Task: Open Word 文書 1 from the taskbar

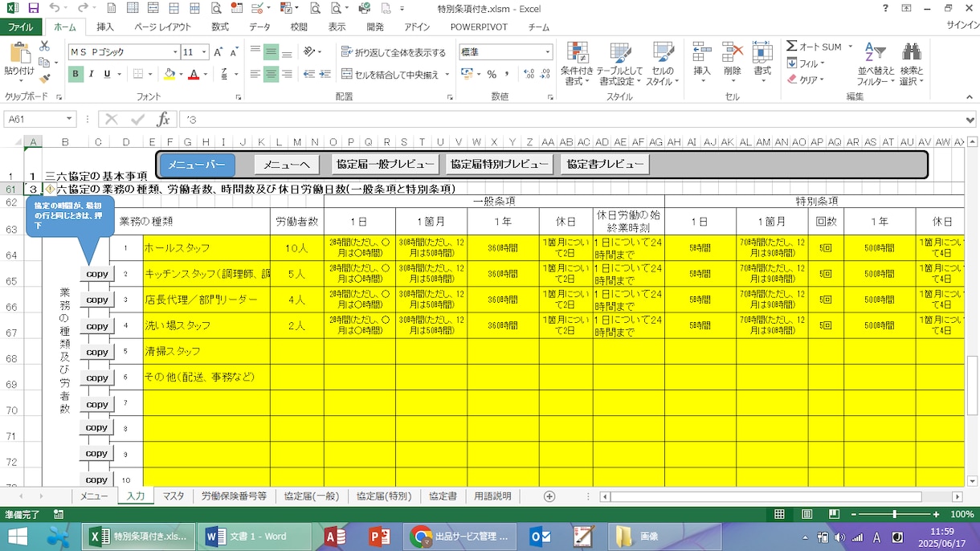Action: tap(254, 536)
